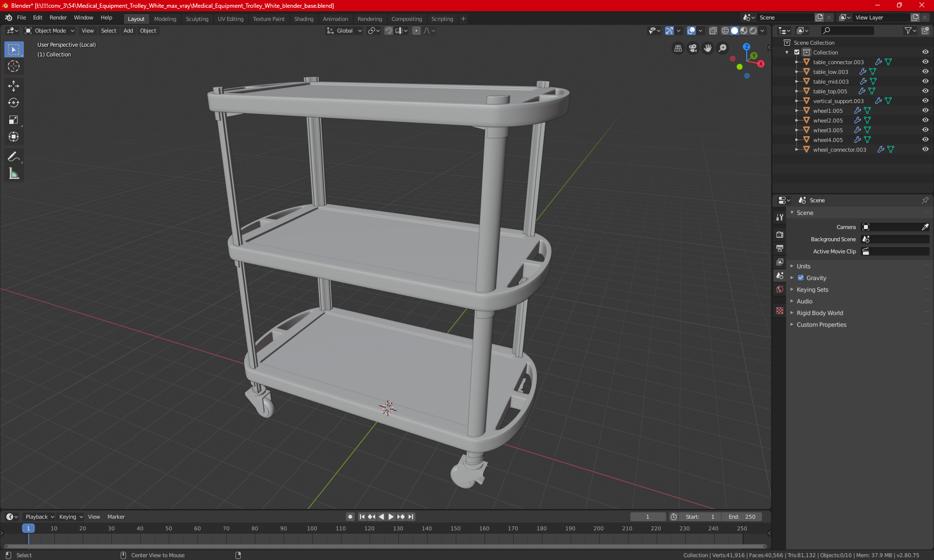Click the End frame field
Viewport: 934px width, 560px height.
742,517
